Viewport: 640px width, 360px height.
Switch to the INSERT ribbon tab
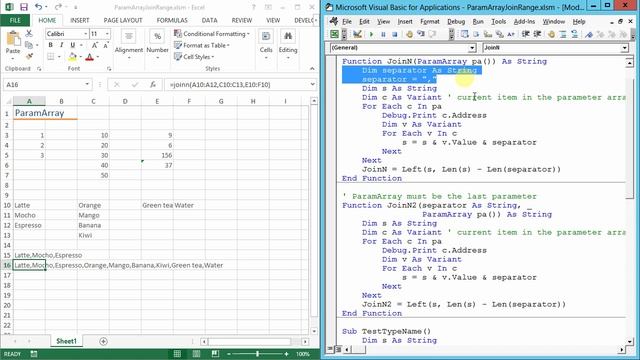[x=80, y=20]
